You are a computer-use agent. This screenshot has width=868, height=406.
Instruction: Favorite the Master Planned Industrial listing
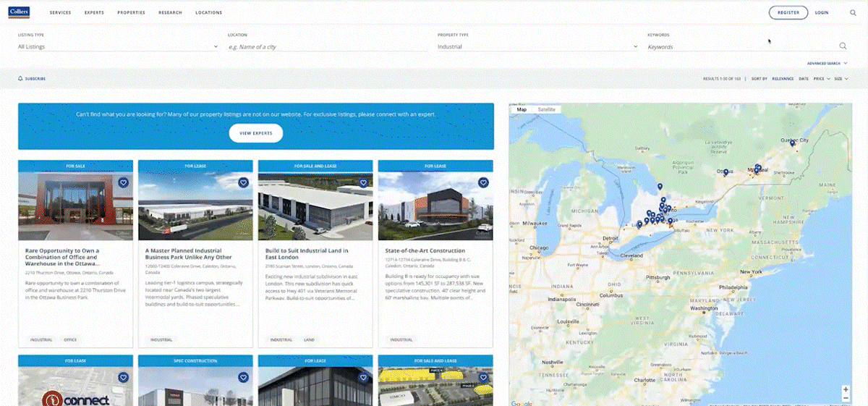coord(243,183)
